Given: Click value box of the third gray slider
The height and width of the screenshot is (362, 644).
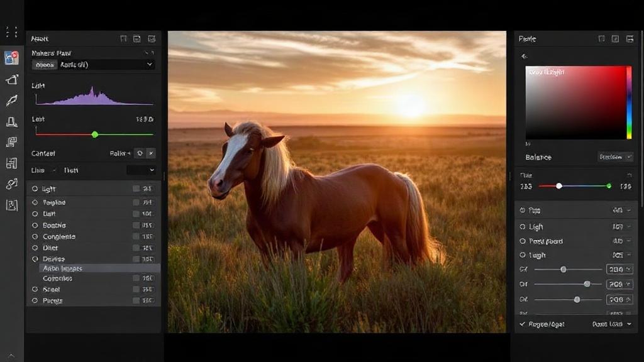Looking at the screenshot, I should [x=619, y=300].
